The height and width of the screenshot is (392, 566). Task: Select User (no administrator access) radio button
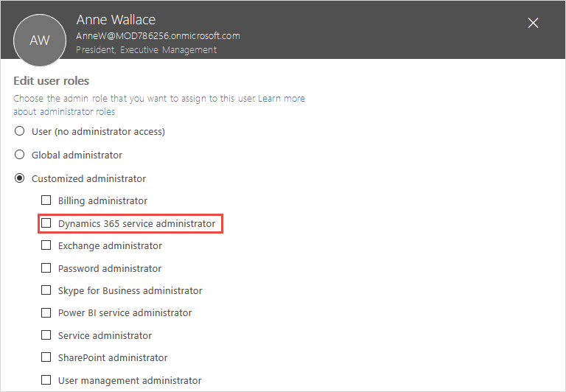tap(19, 131)
